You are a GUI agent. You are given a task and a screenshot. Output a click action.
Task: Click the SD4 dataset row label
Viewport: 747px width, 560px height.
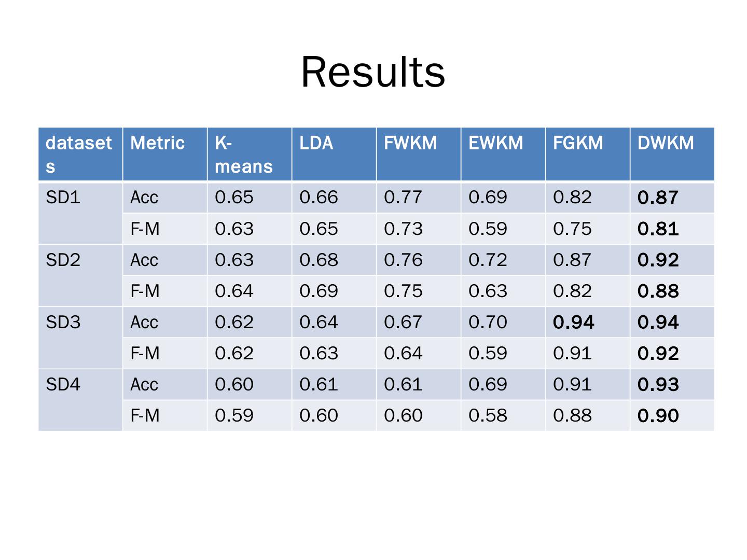pyautogui.click(x=63, y=384)
